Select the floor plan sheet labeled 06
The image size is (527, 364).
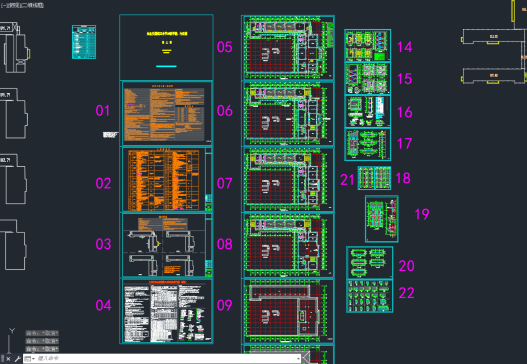[x=288, y=114]
